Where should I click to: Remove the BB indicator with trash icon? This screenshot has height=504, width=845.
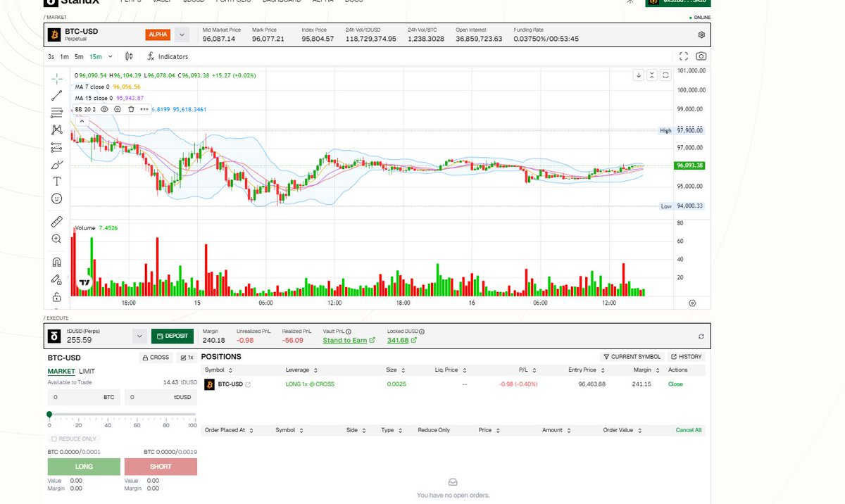point(131,109)
